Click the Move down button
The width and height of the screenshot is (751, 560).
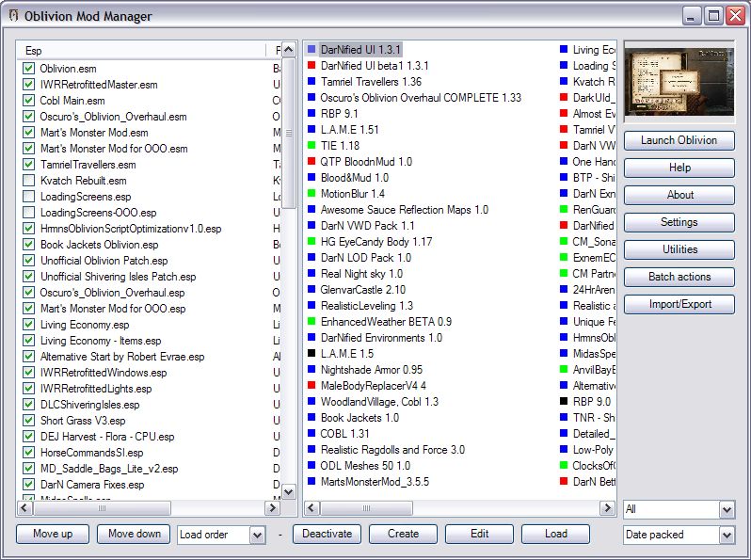[134, 534]
